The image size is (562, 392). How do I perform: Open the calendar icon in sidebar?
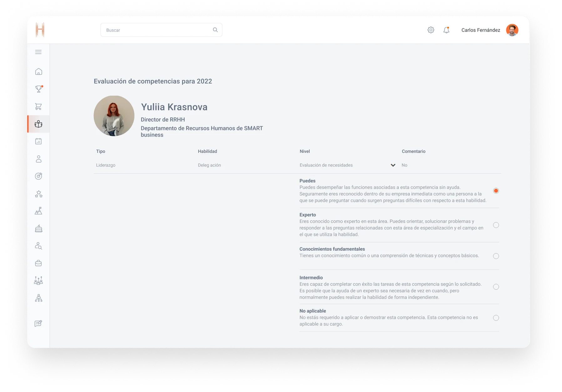click(x=38, y=141)
